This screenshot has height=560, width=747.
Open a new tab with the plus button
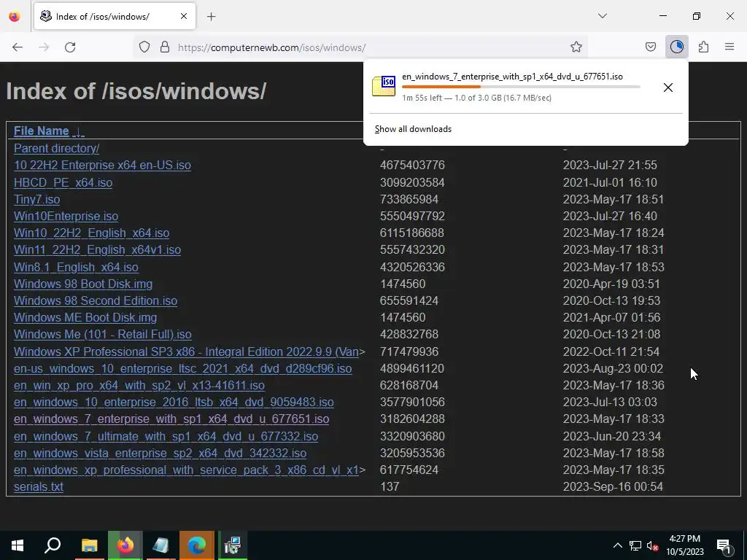[x=211, y=17]
